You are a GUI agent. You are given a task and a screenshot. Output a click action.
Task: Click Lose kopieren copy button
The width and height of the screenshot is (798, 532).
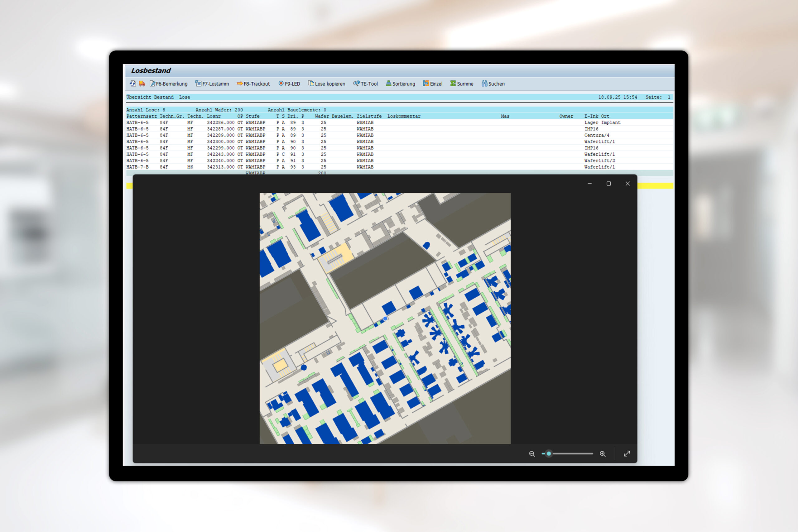(326, 84)
